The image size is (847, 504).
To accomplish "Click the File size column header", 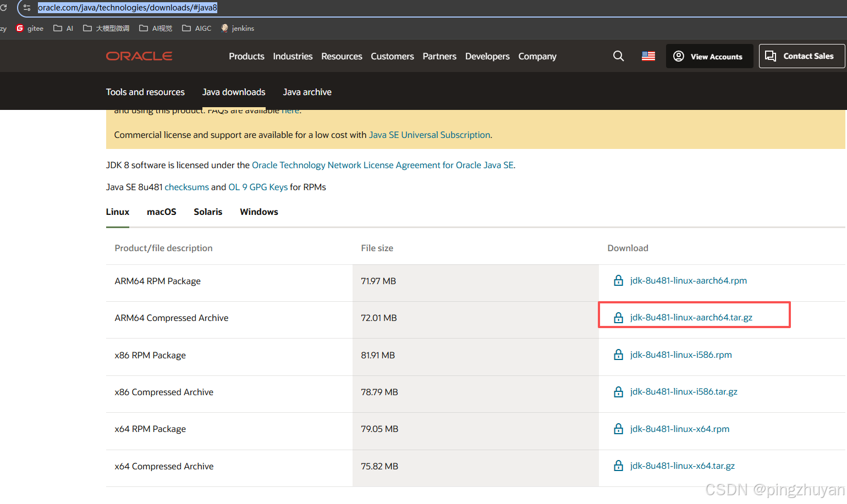I will [377, 248].
